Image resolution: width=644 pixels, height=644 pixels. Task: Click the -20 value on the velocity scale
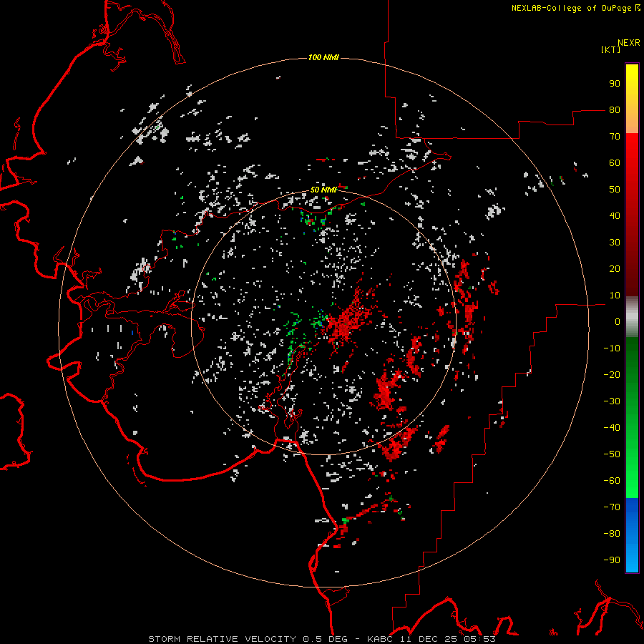(612, 375)
